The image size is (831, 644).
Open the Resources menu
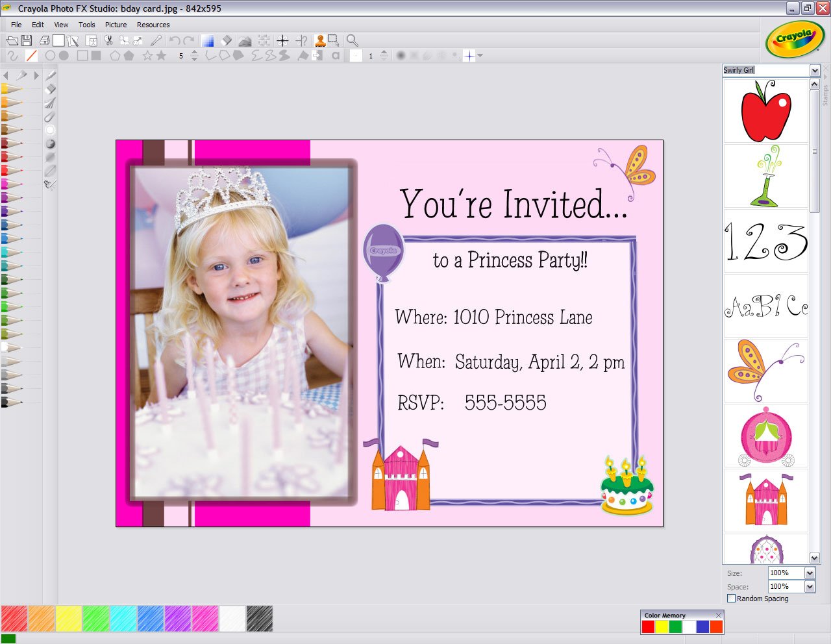153,25
